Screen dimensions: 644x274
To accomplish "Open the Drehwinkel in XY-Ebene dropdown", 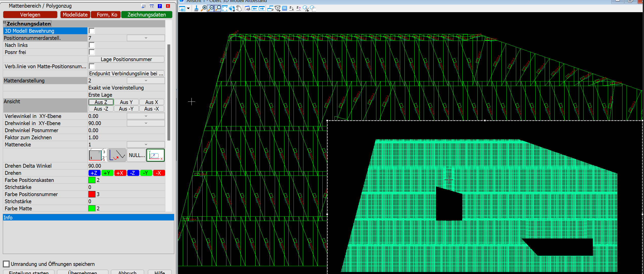I will [146, 123].
